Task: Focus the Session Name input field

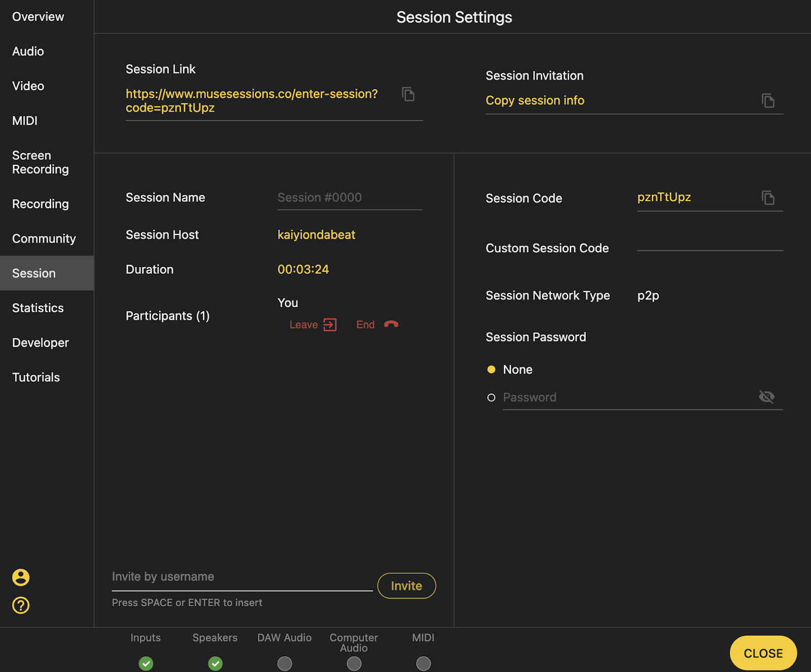Action: [350, 198]
